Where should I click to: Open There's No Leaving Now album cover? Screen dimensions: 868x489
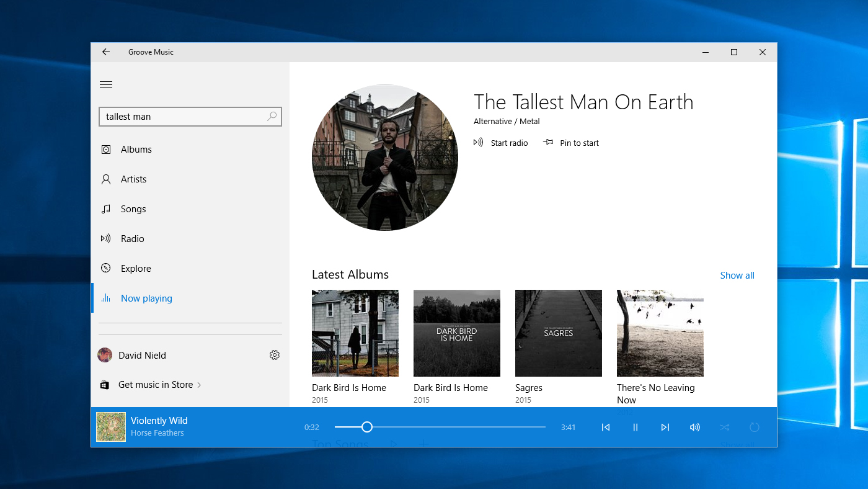coord(660,333)
